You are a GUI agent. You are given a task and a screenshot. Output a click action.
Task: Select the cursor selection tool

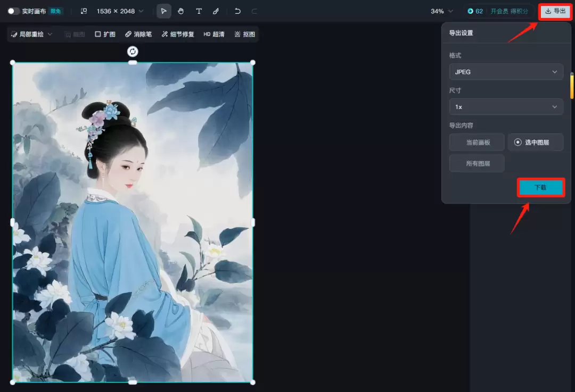click(x=163, y=11)
